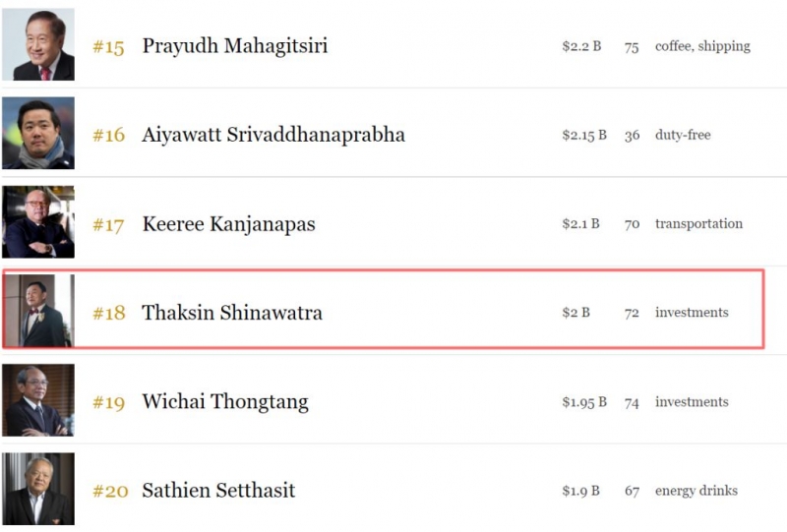Select the photo in the #17 row
The height and width of the screenshot is (532, 787).
click(x=37, y=223)
